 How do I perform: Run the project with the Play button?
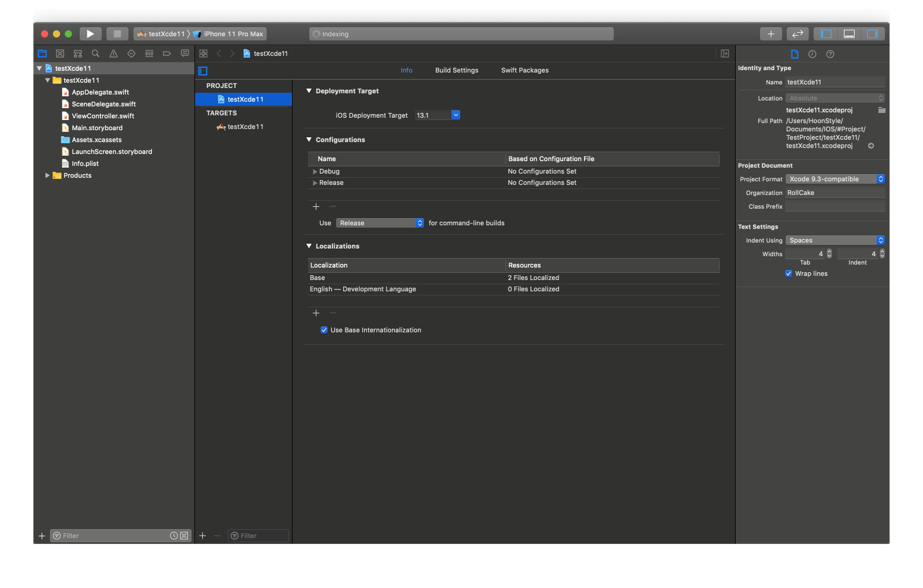click(90, 34)
